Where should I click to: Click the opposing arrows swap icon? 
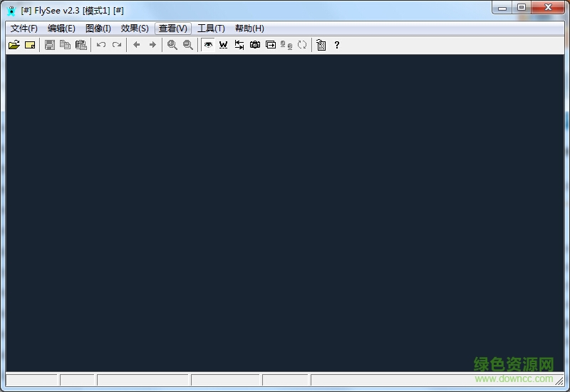tap(239, 45)
